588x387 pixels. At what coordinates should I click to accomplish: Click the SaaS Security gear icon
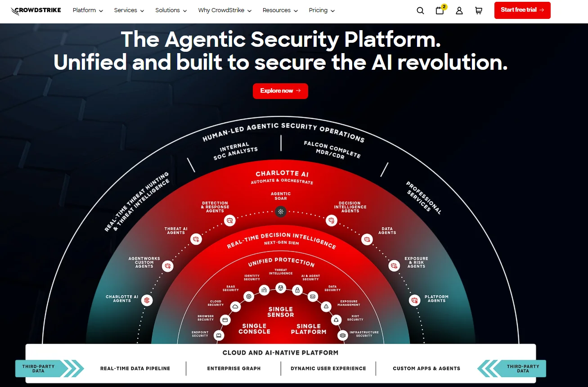click(x=249, y=297)
